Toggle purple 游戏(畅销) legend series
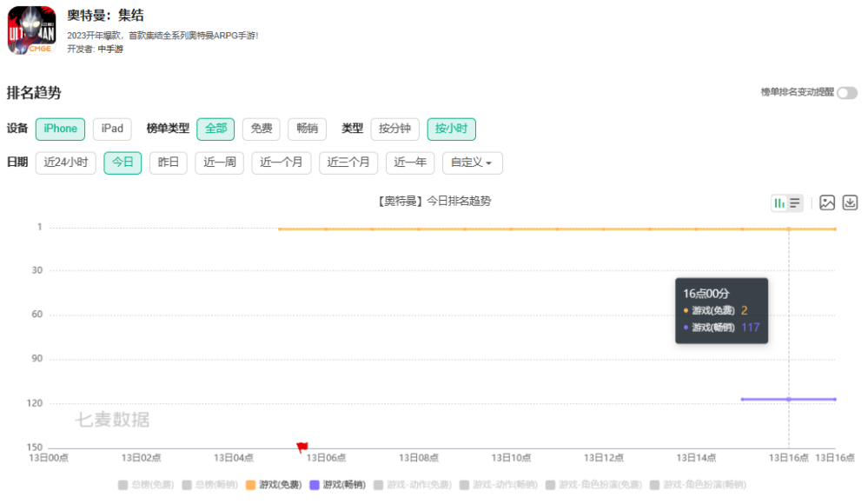 tap(338, 485)
